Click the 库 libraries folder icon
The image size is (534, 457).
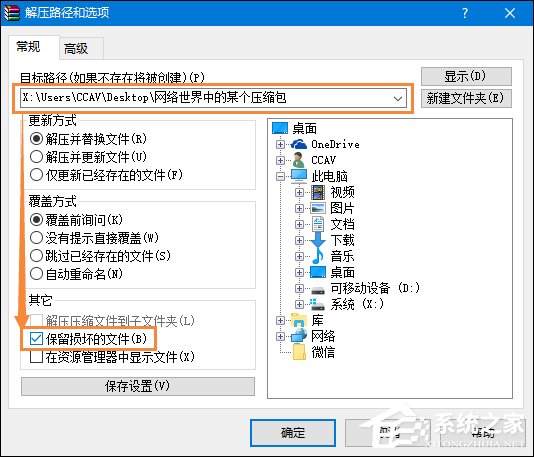point(299,320)
